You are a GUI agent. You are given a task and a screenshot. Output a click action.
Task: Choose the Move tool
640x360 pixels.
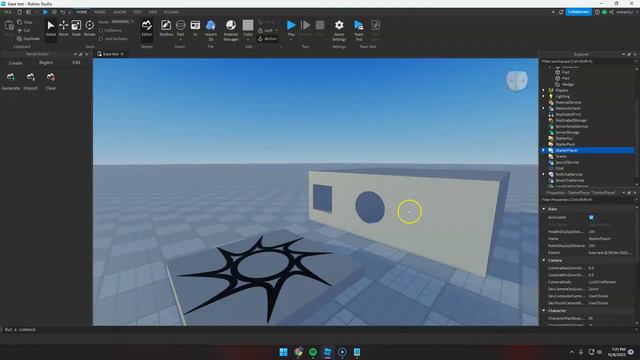click(x=63, y=28)
